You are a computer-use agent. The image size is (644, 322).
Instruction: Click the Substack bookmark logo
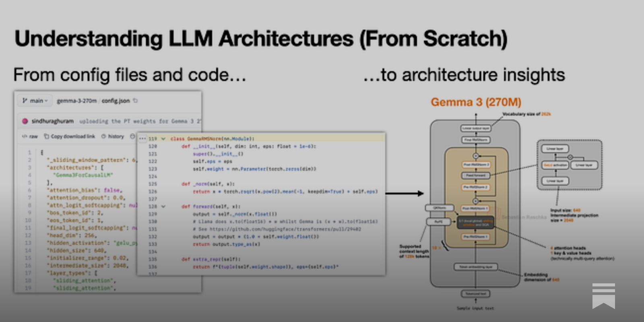603,296
